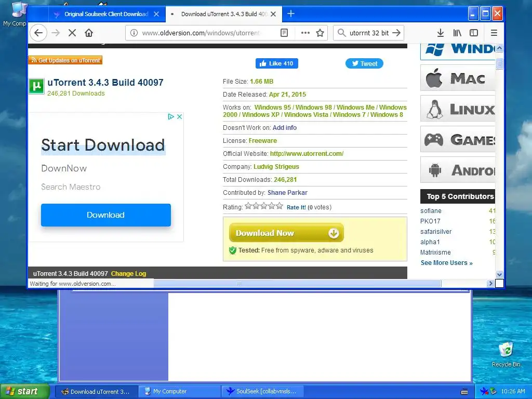
Task: Open the Mac category banner
Action: click(x=458, y=78)
